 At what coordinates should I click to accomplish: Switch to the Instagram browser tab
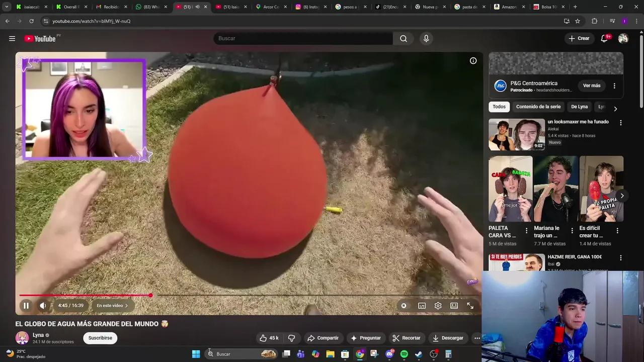[x=311, y=7]
